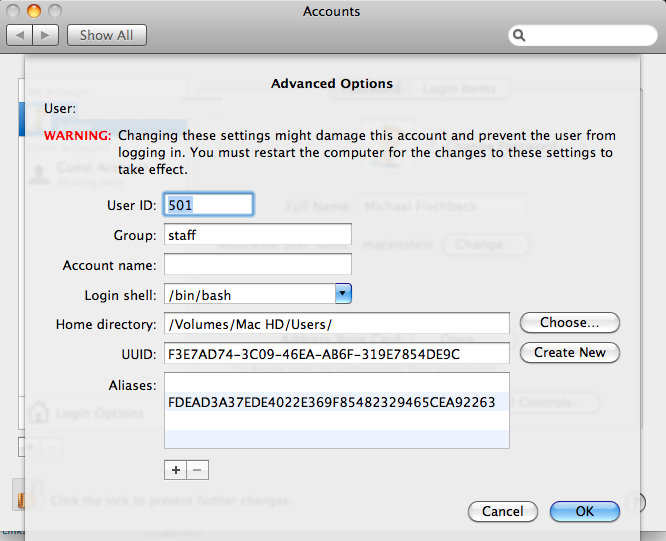This screenshot has height=541, width=666.
Task: Click Choose… for home directory
Action: tap(569, 323)
